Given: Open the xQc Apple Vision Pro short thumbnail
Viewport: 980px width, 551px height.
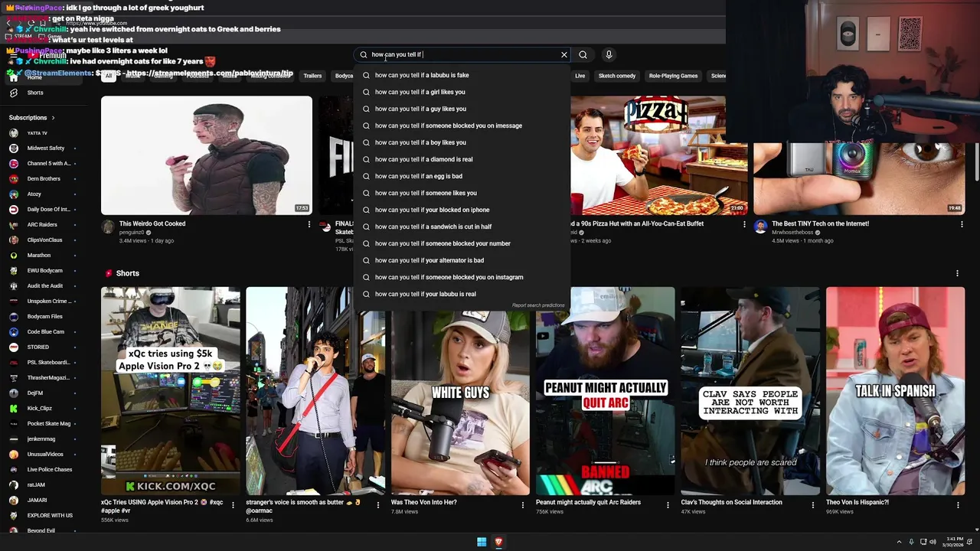Looking at the screenshot, I should tap(171, 391).
